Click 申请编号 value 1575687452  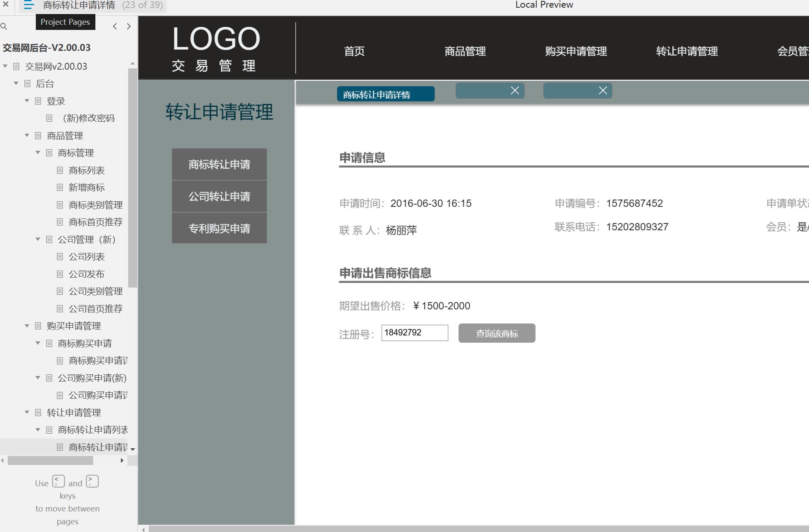click(634, 203)
